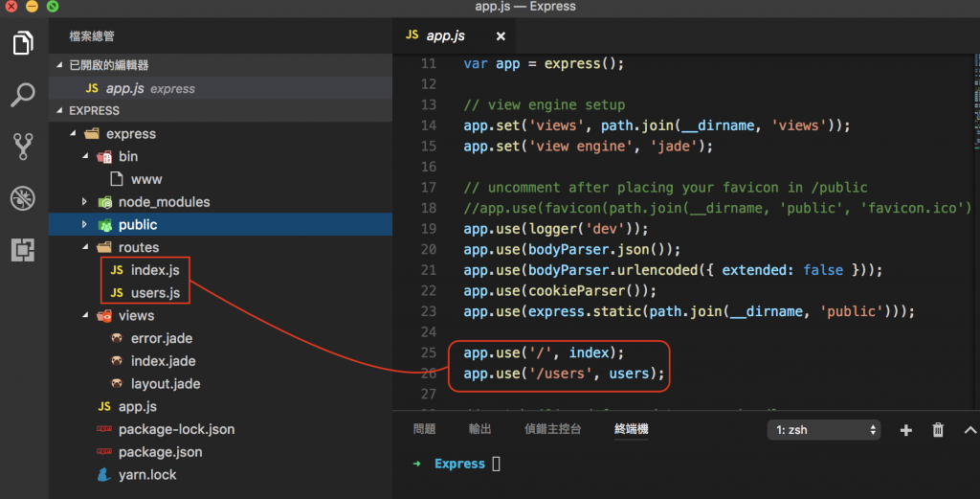
Task: Click the 檔案總管 explorer panel title
Action: click(92, 36)
